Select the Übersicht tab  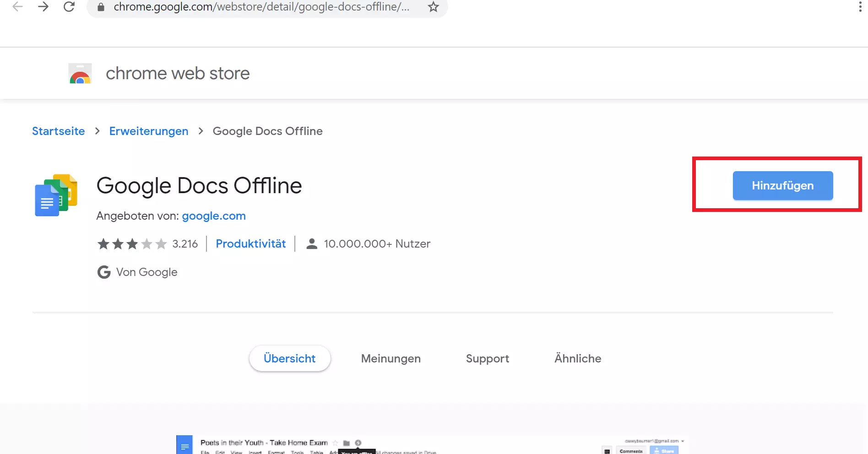pos(289,358)
